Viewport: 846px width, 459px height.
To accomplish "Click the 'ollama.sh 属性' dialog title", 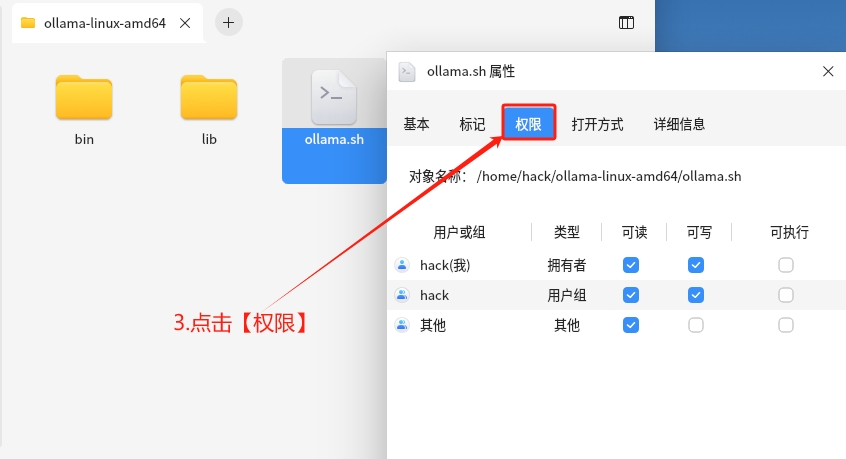I will pyautogui.click(x=471, y=71).
